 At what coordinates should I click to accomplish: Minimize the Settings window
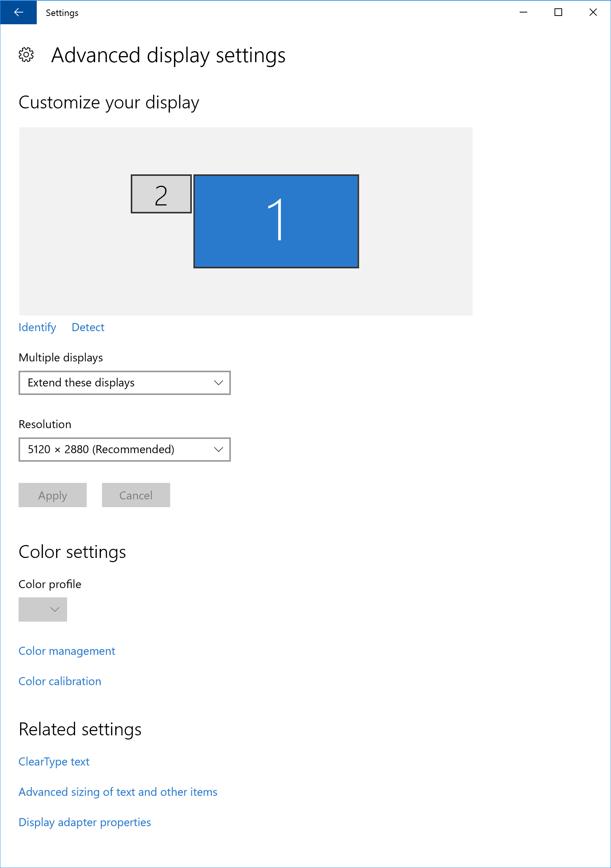(x=523, y=12)
